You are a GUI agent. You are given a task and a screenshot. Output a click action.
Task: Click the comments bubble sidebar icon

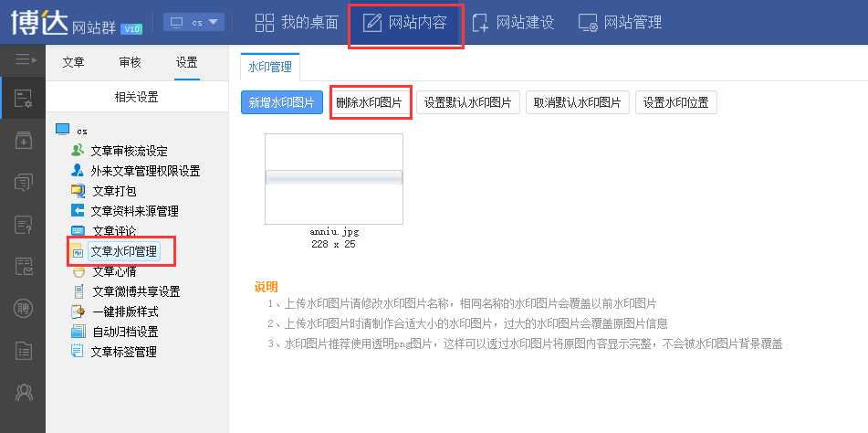[x=23, y=183]
